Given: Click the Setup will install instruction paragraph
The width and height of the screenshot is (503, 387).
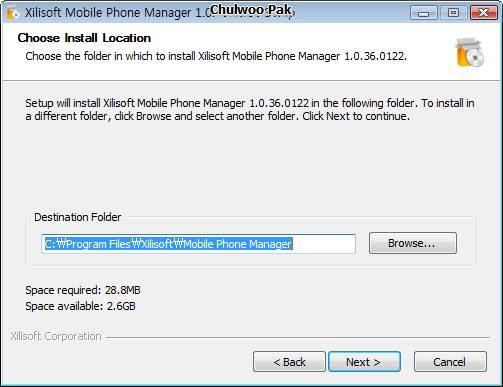Looking at the screenshot, I should pos(250,110).
